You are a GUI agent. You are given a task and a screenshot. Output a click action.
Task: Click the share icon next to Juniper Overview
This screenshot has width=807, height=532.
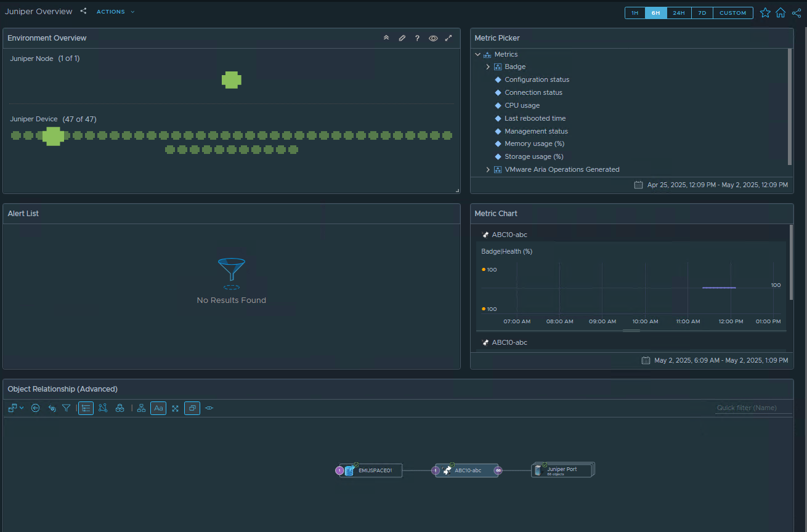point(83,11)
